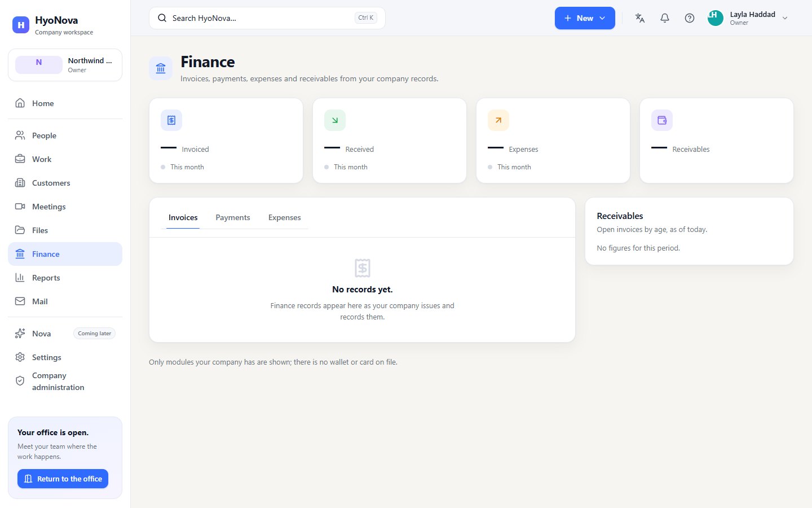Click Layla Haddad's avatar
This screenshot has height=508, width=812.
[716, 18]
